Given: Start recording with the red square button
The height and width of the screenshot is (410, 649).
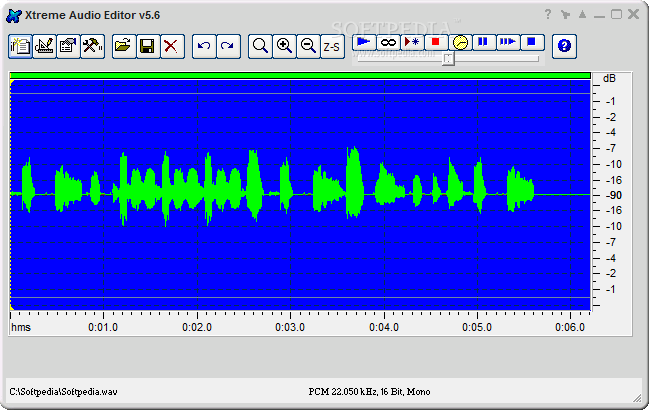Looking at the screenshot, I should (436, 42).
